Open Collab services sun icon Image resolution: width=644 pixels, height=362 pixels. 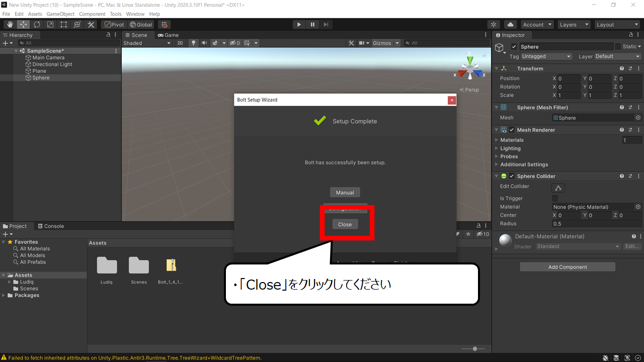pyautogui.click(x=494, y=25)
